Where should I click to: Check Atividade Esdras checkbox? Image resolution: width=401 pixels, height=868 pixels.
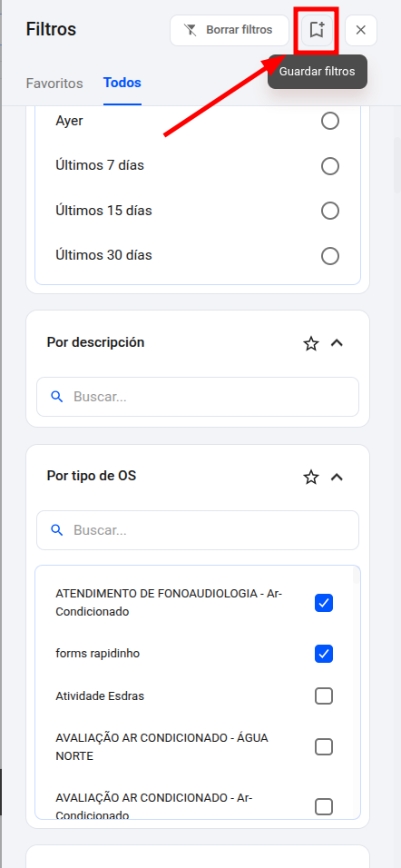(x=324, y=695)
